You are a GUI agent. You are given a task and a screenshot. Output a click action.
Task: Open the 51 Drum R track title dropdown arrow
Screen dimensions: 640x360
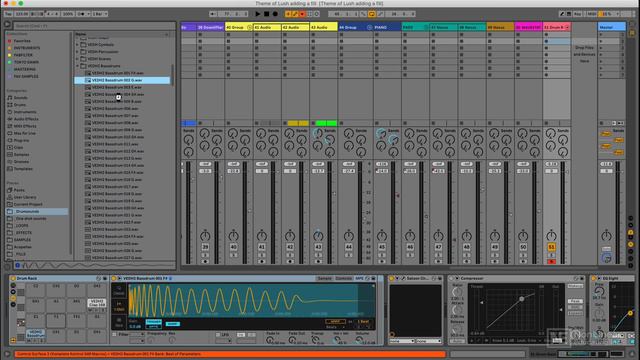pyautogui.click(x=567, y=27)
